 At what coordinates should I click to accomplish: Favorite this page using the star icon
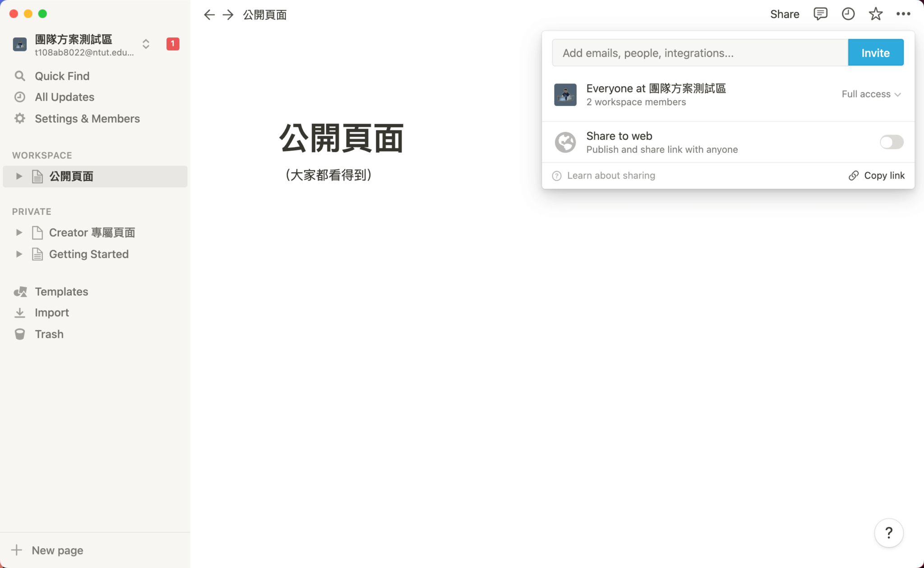click(x=875, y=14)
